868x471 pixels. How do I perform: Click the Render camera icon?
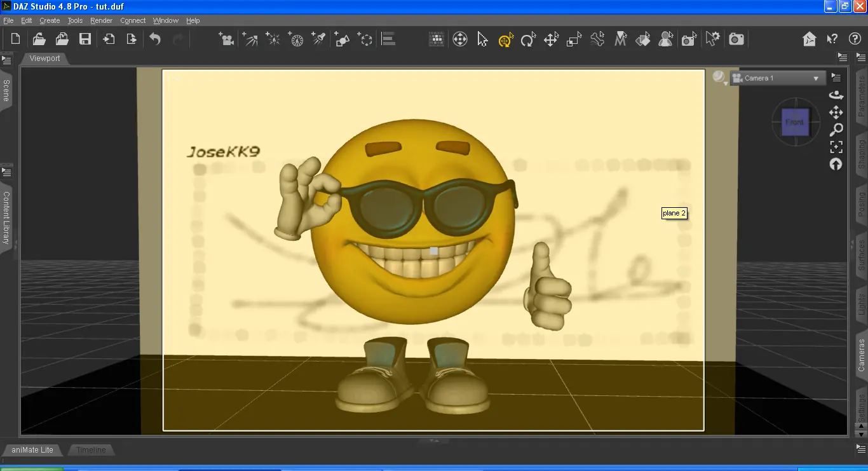(x=736, y=39)
